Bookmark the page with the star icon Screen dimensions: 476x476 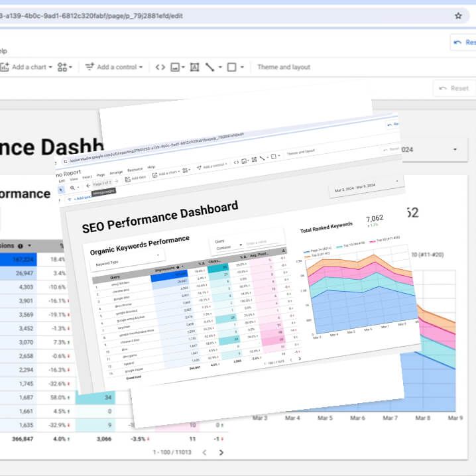pyautogui.click(x=458, y=16)
